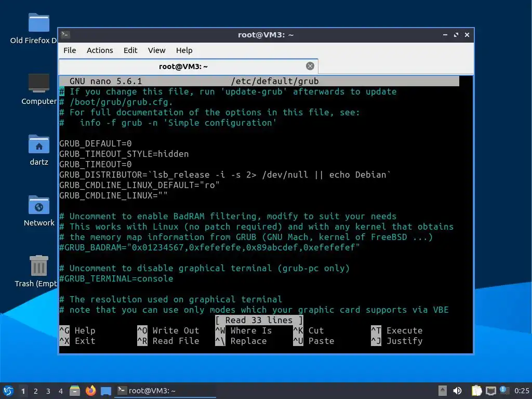Select the root@VM3: ~ terminal tab

(x=188, y=66)
